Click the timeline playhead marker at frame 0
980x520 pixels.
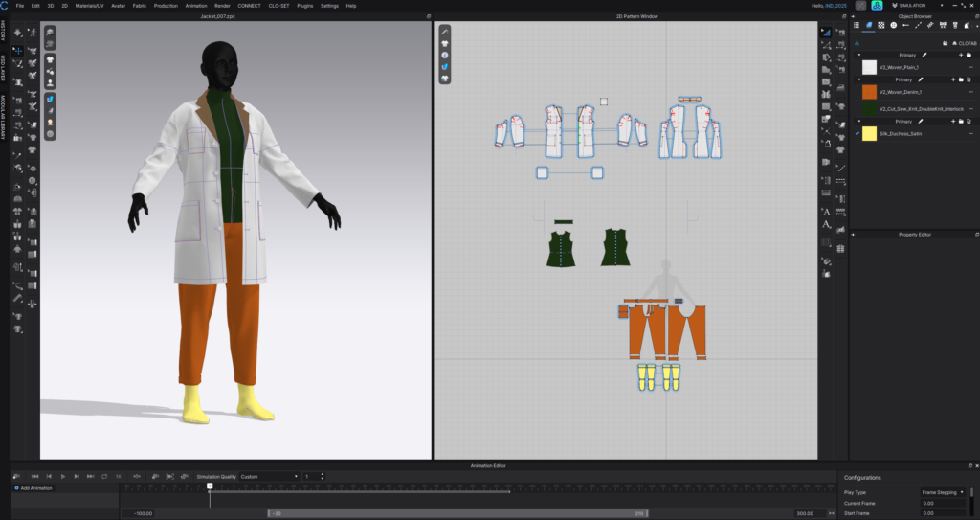click(x=210, y=486)
